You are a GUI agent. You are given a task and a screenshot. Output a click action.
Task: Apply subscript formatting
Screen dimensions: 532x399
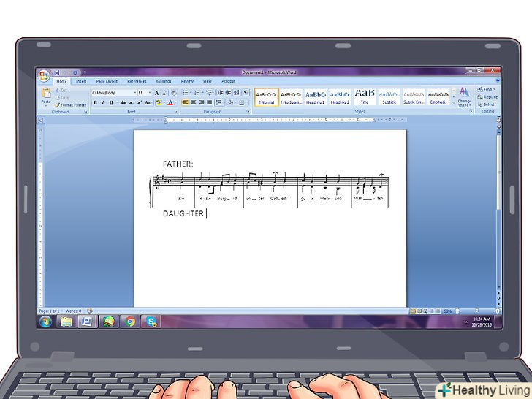(x=132, y=103)
